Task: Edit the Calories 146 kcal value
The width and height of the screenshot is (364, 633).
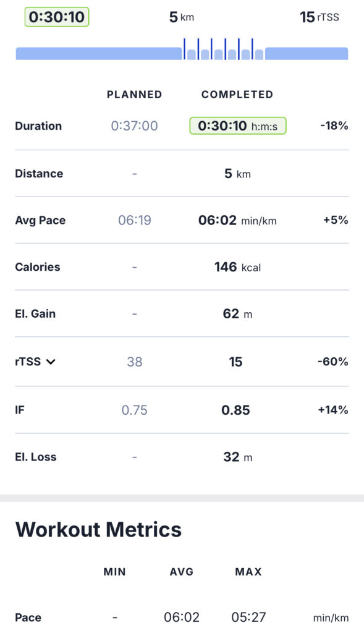Action: point(237,267)
